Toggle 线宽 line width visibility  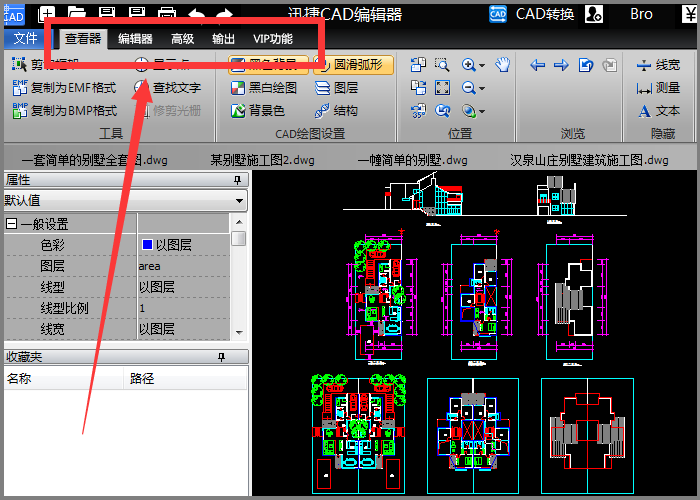click(x=658, y=65)
